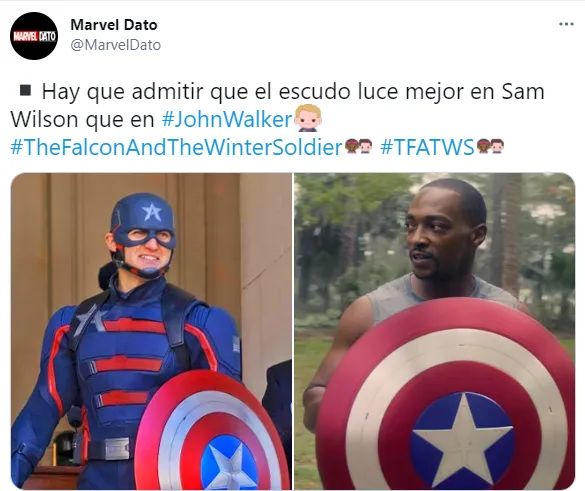The width and height of the screenshot is (585, 491).
Task: Click the helmet star in the left photo
Action: [152, 212]
